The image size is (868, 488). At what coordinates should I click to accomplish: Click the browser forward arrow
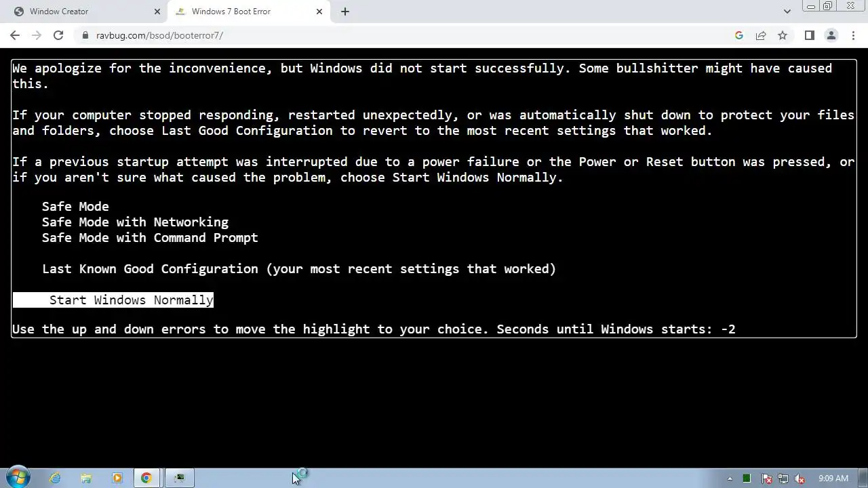pyautogui.click(x=37, y=35)
